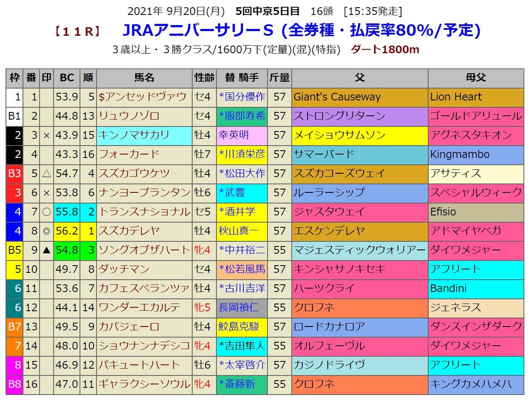Click the ◎ mark for horse 8
The height and width of the screenshot is (401, 532).
click(46, 231)
